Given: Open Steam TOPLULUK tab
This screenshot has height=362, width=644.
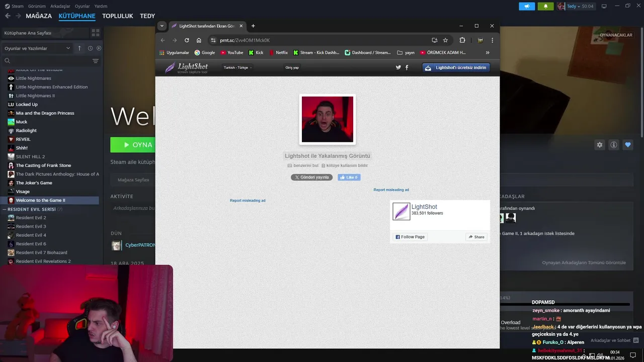Looking at the screenshot, I should click(118, 16).
